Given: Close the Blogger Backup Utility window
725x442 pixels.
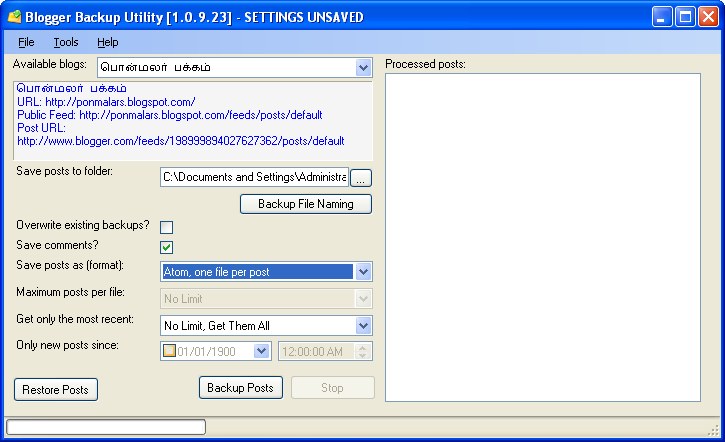Looking at the screenshot, I should (708, 17).
